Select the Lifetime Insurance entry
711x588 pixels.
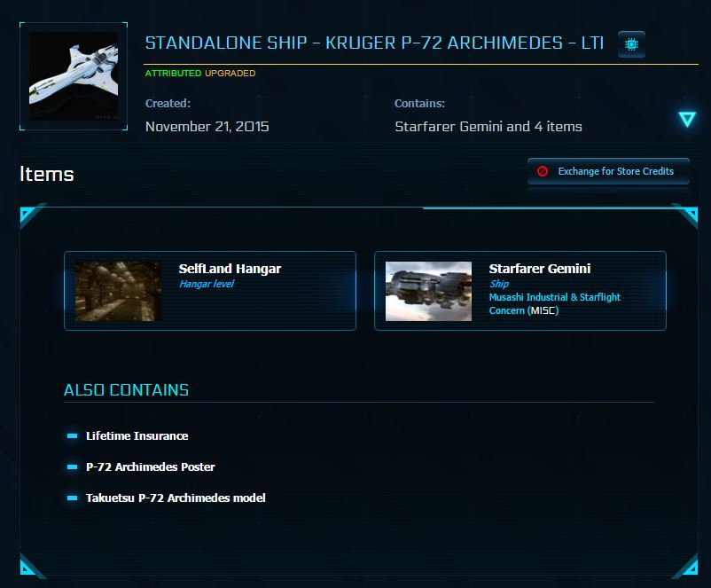137,436
